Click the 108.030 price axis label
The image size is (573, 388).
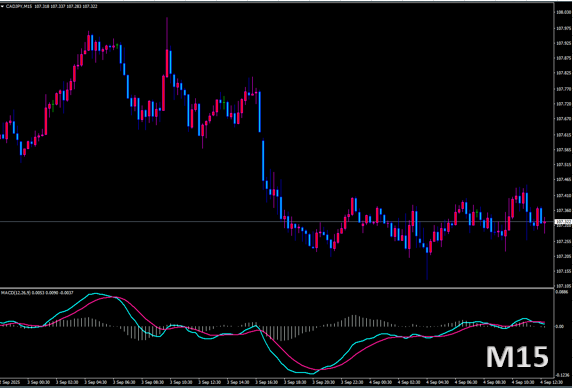point(563,12)
